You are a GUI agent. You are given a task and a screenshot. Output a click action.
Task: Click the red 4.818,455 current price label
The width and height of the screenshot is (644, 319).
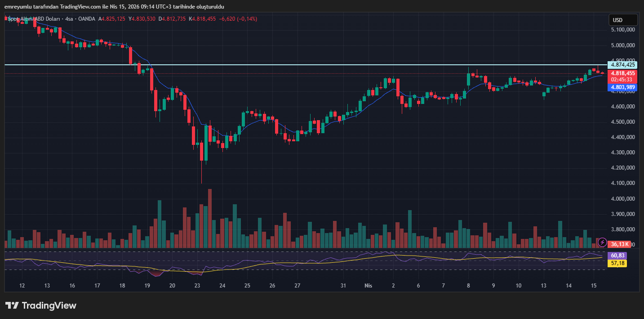point(622,73)
